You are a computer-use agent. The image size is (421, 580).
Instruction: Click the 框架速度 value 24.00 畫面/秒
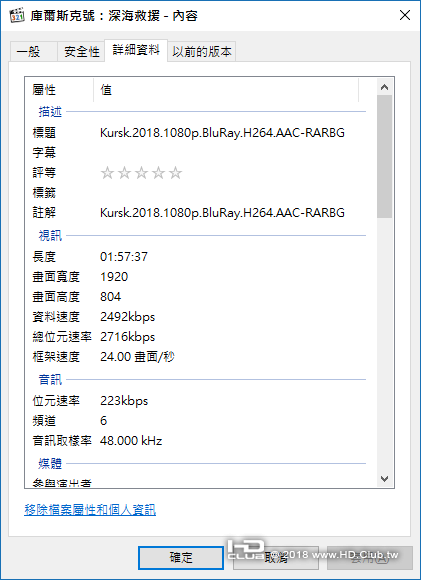click(x=137, y=357)
